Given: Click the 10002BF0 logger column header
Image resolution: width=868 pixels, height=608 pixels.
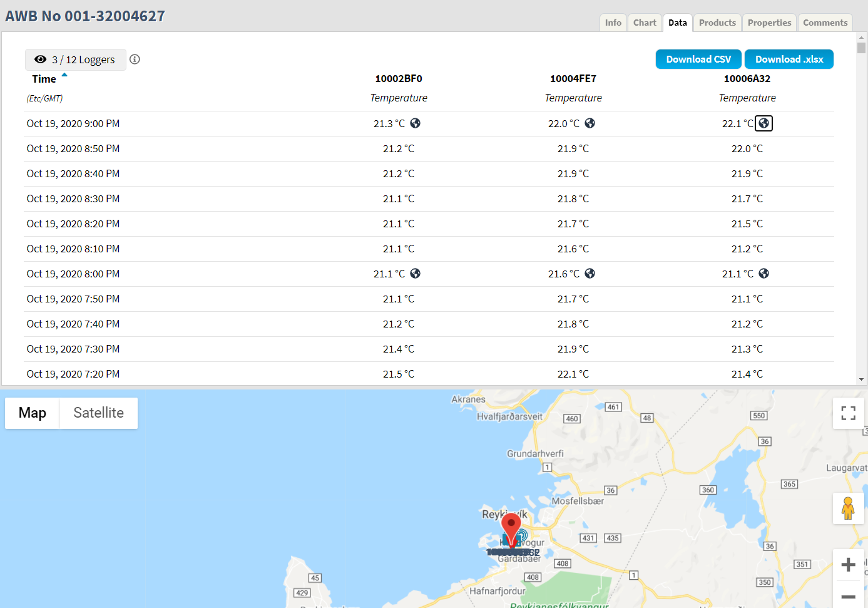Looking at the screenshot, I should [399, 79].
